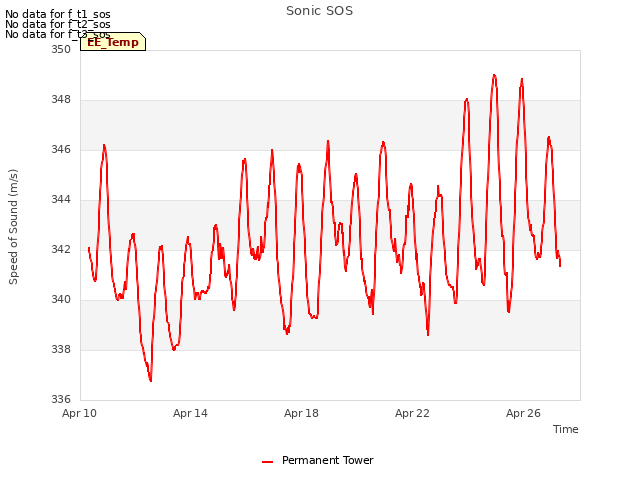Click the 338 y-axis tick label

(x=61, y=349)
